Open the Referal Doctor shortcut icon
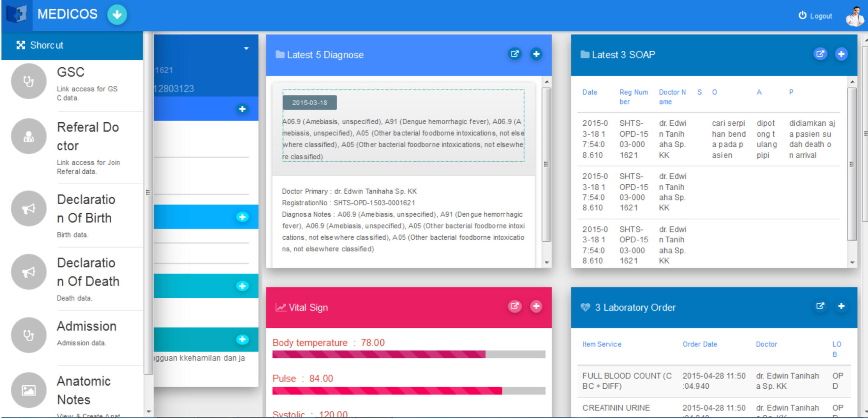The image size is (868, 419). 29,136
